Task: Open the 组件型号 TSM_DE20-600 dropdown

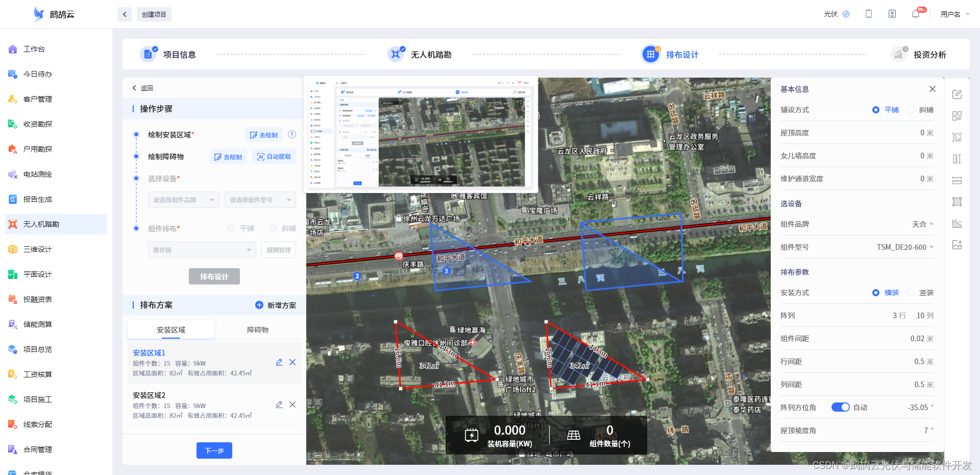Action: 905,247
